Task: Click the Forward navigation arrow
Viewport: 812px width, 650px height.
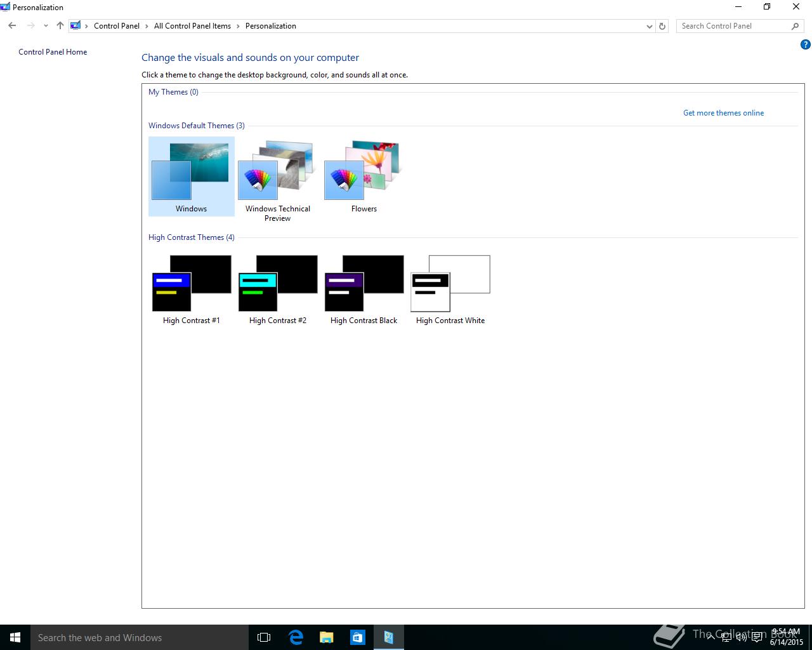Action: [x=30, y=26]
